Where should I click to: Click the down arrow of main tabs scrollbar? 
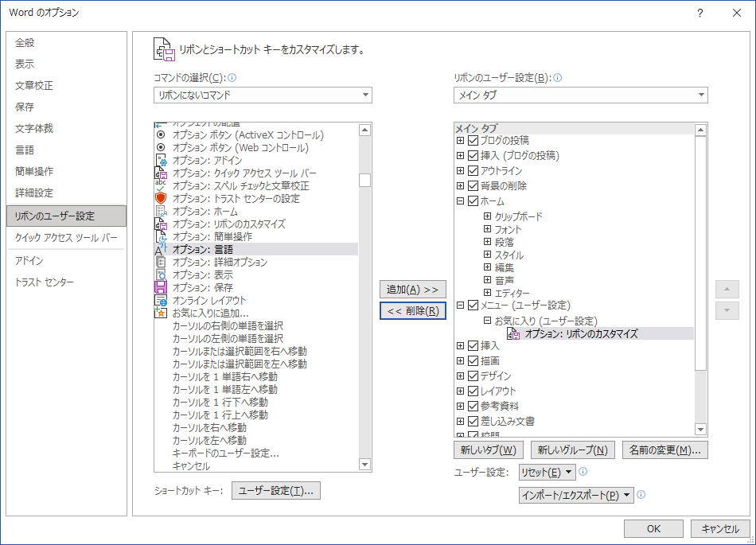700,429
